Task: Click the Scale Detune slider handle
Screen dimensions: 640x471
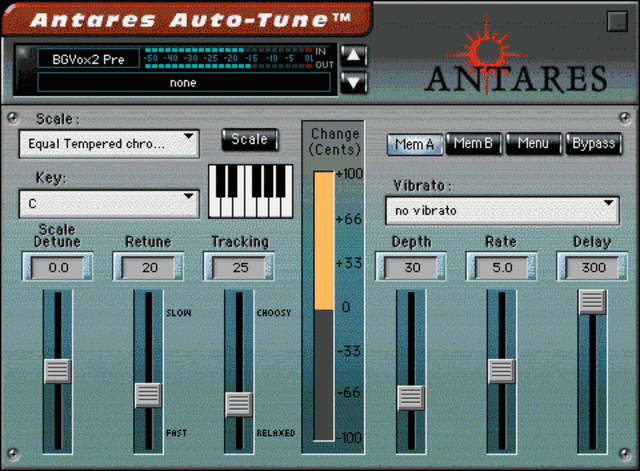Action: [x=58, y=371]
